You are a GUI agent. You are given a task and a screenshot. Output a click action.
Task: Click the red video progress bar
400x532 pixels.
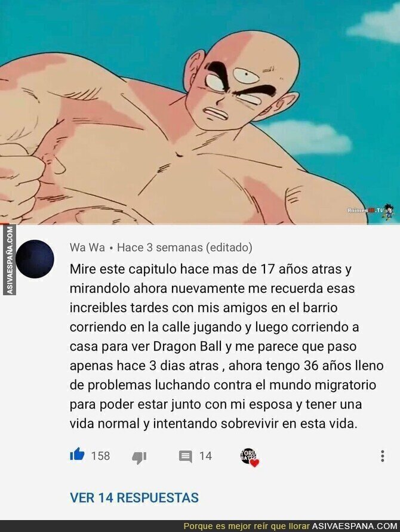click(x=4, y=224)
